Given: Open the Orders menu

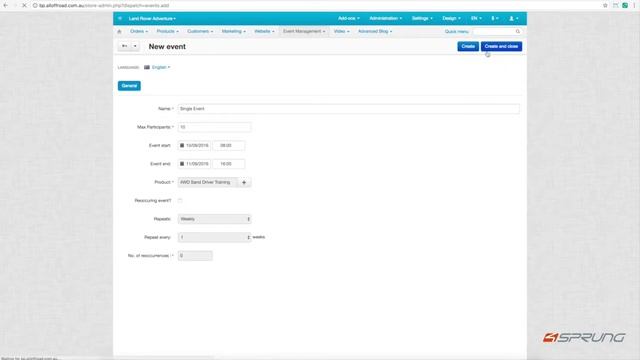Looking at the screenshot, I should pyautogui.click(x=139, y=31).
